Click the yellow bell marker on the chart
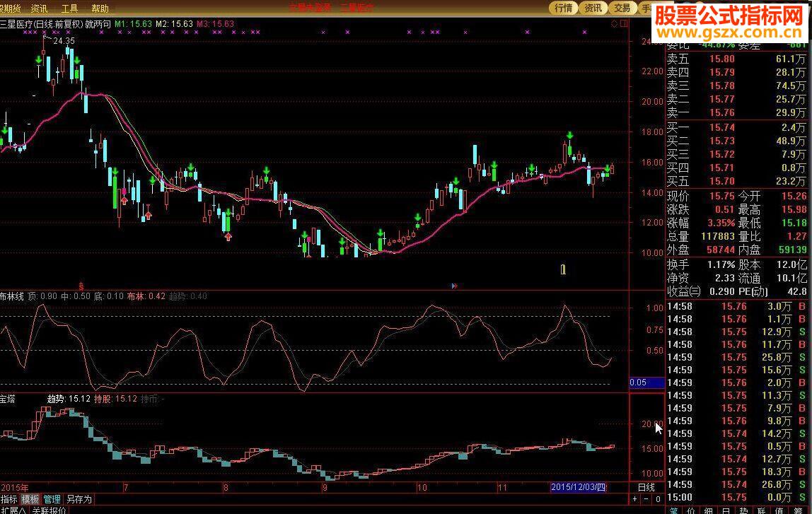 click(563, 269)
